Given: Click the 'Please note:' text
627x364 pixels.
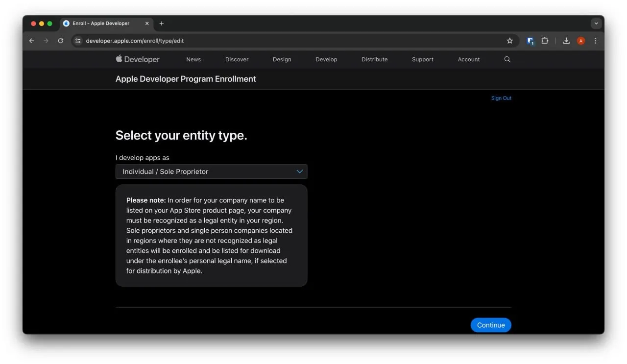Looking at the screenshot, I should [x=146, y=200].
